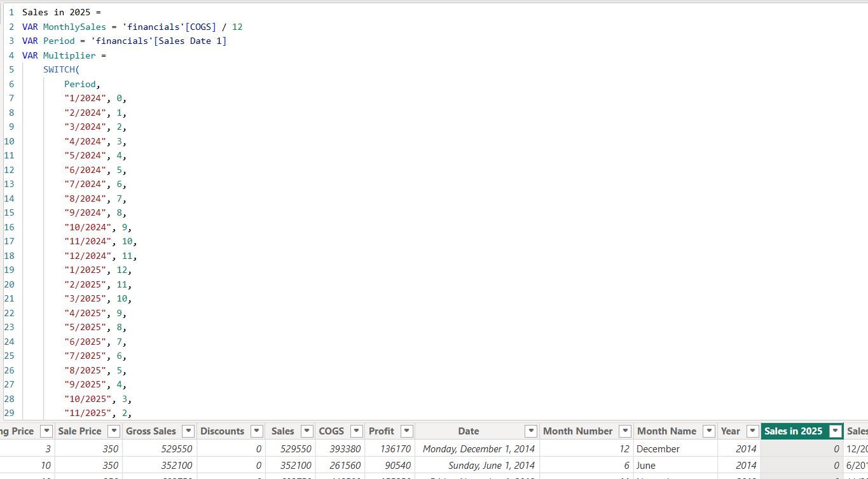
Task: Click the COGS cell with value 393380
Action: point(340,449)
